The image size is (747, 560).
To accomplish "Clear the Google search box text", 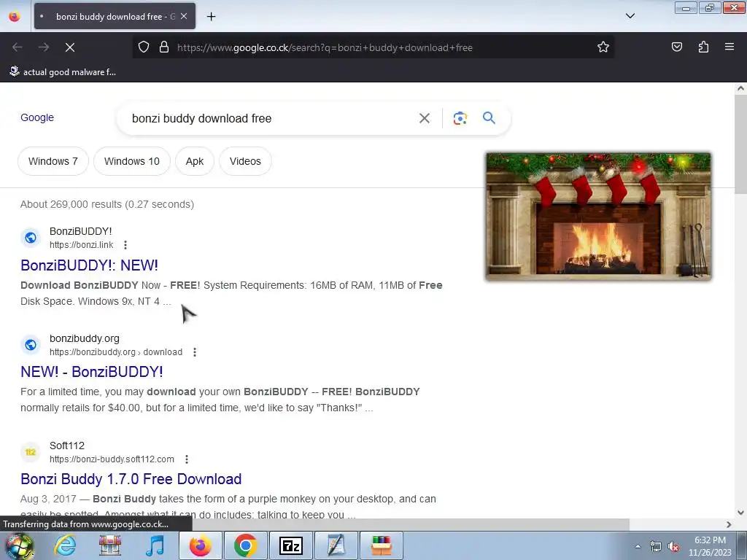I will (425, 118).
